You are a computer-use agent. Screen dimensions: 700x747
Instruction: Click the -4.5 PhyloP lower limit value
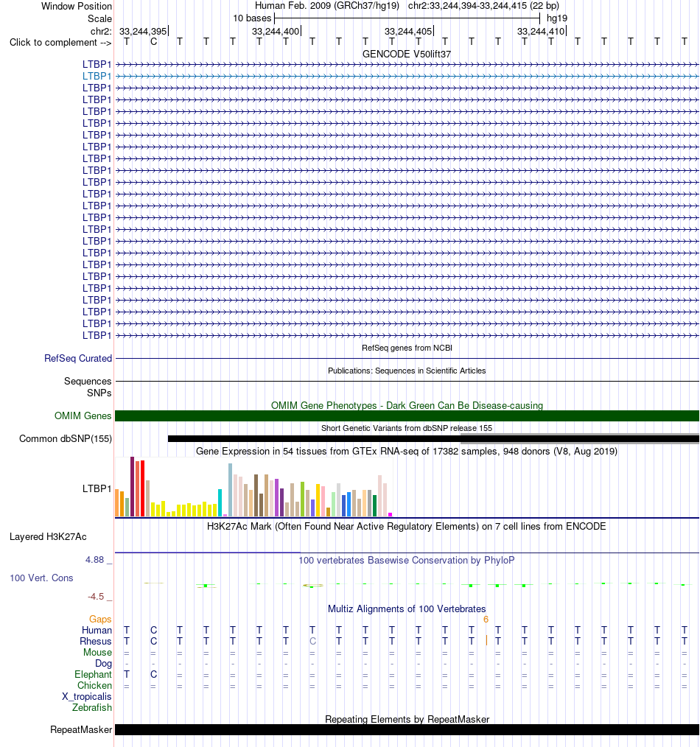pos(95,597)
